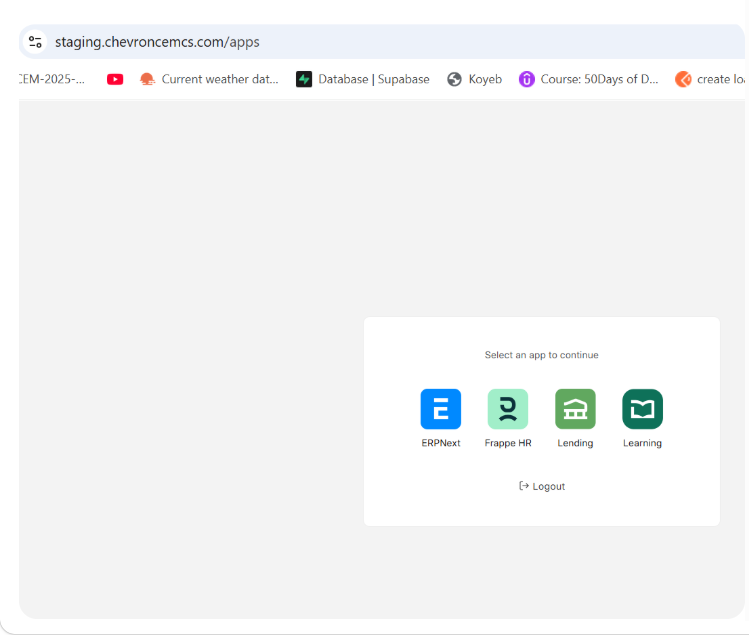The image size is (749, 635).
Task: Click the Learning text label
Action: coord(642,443)
